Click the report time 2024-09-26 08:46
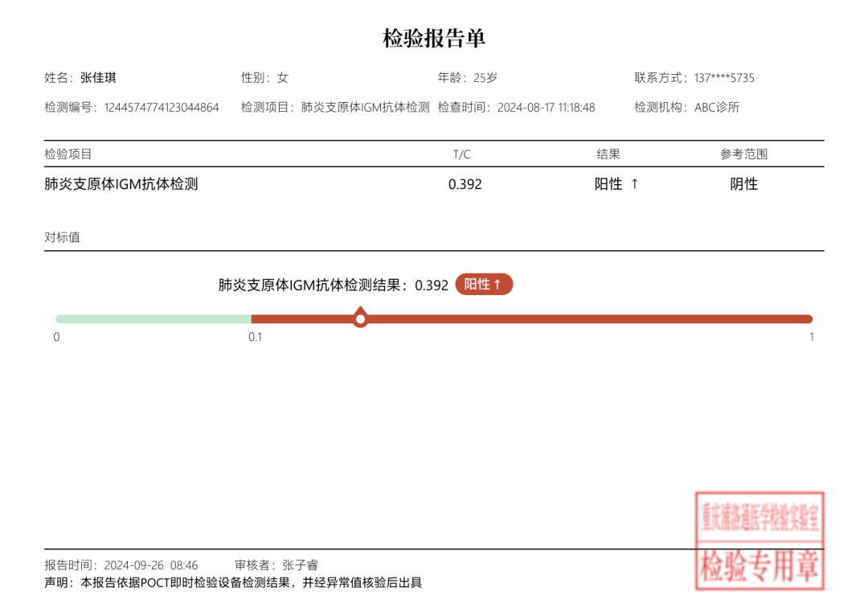The image size is (868, 612). (x=151, y=565)
